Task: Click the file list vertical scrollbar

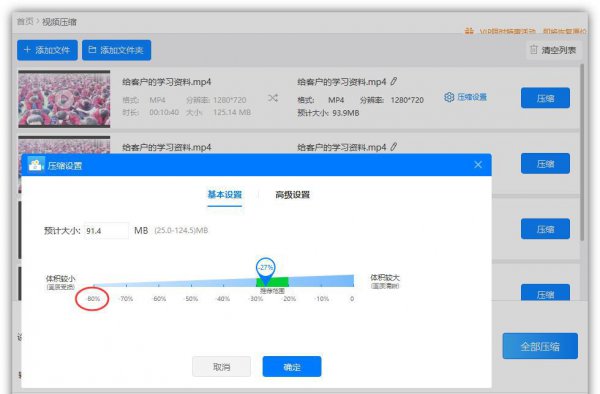Action: pos(582,153)
